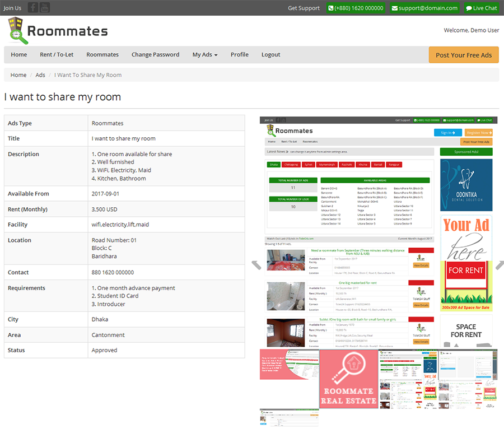Click the Get Support link
504x438 pixels.
point(304,7)
